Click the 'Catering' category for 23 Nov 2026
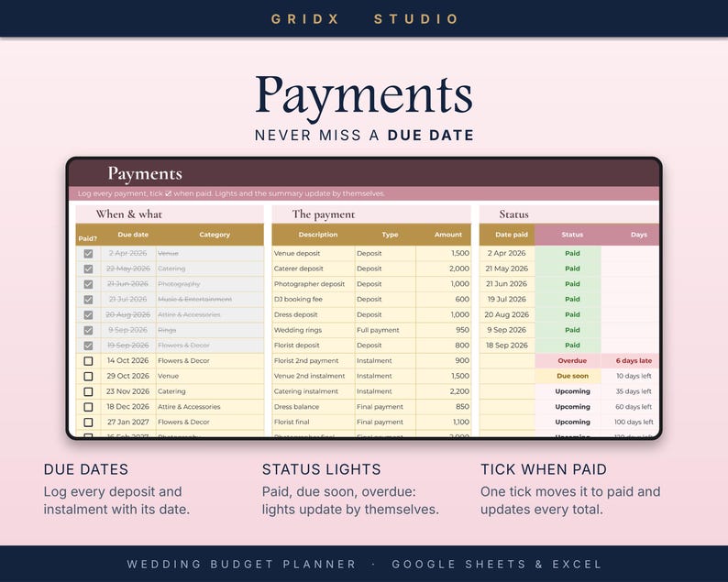The image size is (728, 582). [x=209, y=391]
